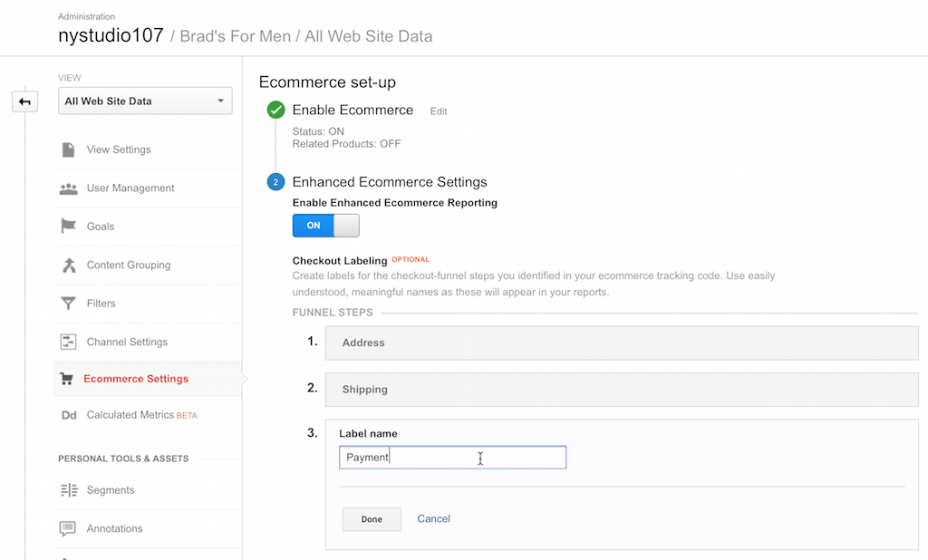Toggle Enhanced Ecommerce Reporting switch off

[x=325, y=226]
